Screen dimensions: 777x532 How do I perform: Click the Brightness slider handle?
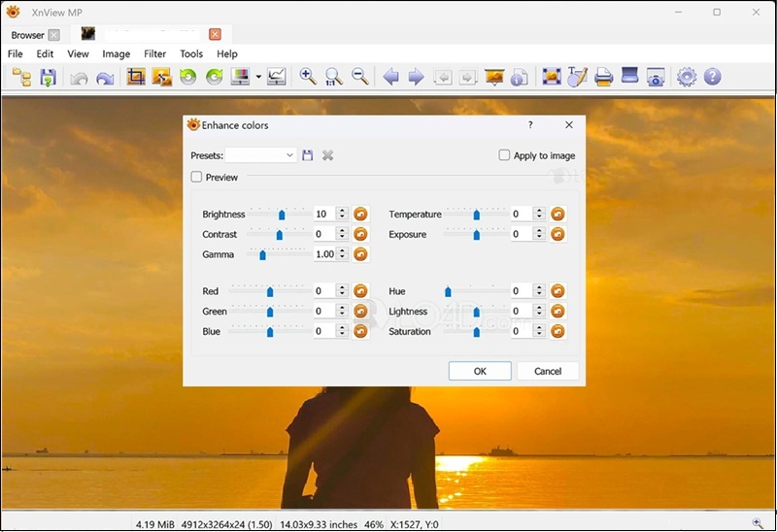[282, 215]
